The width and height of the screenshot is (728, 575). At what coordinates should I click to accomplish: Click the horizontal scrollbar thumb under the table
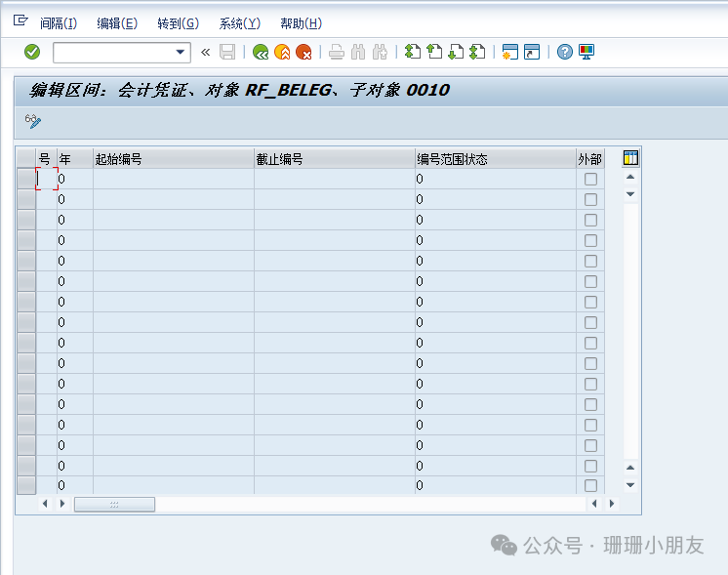pos(114,504)
